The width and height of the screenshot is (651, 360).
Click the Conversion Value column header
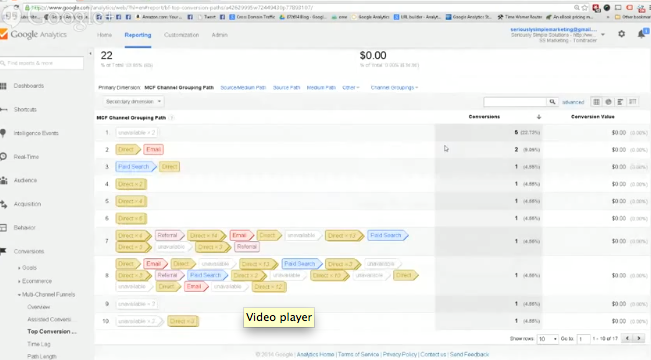tap(592, 117)
